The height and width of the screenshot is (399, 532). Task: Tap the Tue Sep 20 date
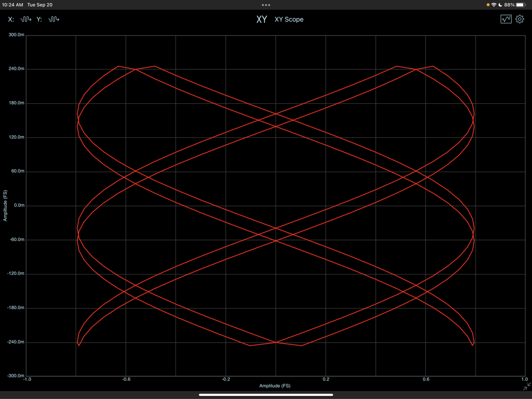tap(40, 5)
